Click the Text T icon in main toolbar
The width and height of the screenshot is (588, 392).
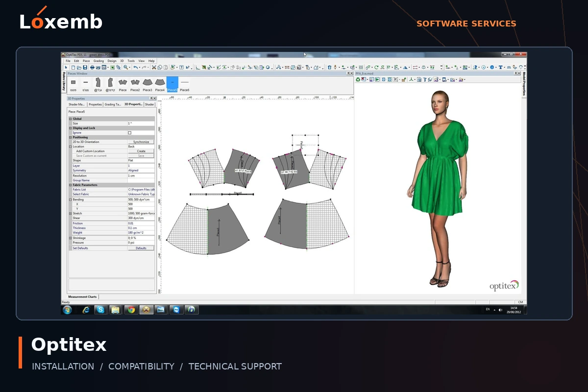point(500,67)
